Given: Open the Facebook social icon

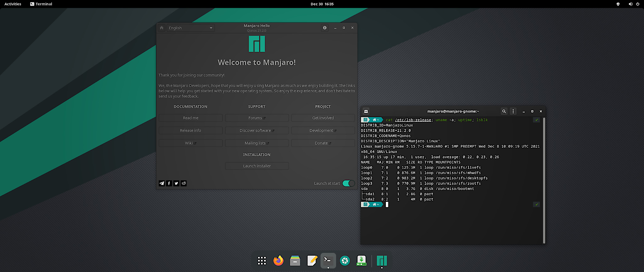Looking at the screenshot, I should click(x=169, y=183).
